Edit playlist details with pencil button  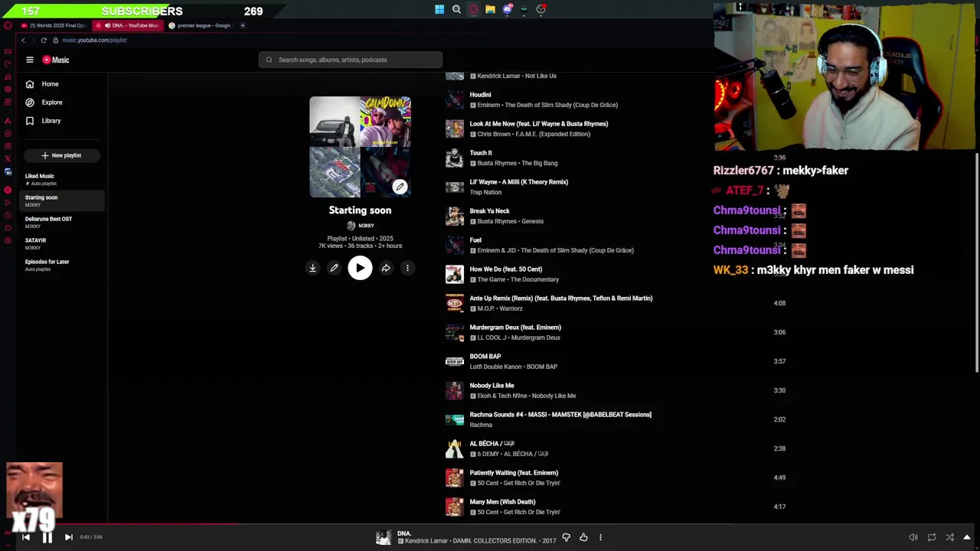334,268
